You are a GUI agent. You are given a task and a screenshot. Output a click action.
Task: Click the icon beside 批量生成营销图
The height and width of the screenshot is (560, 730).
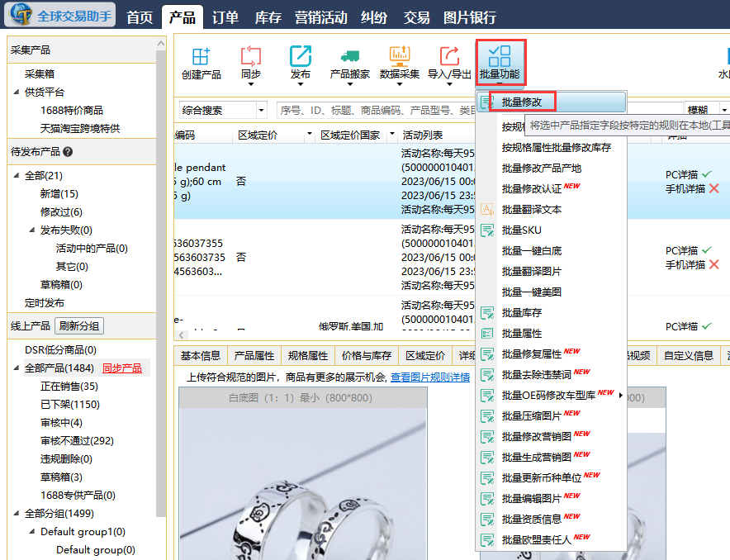[x=487, y=458]
